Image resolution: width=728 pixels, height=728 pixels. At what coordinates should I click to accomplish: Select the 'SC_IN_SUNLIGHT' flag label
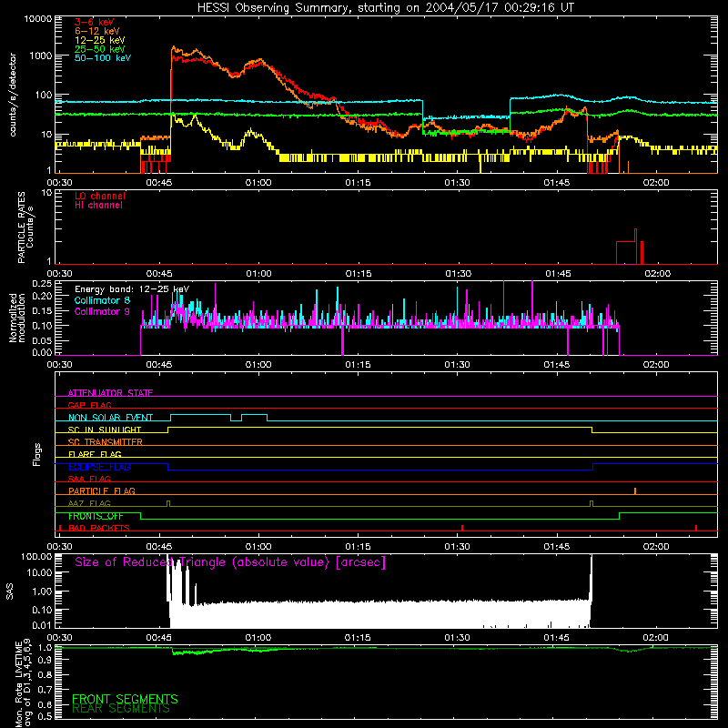click(105, 430)
